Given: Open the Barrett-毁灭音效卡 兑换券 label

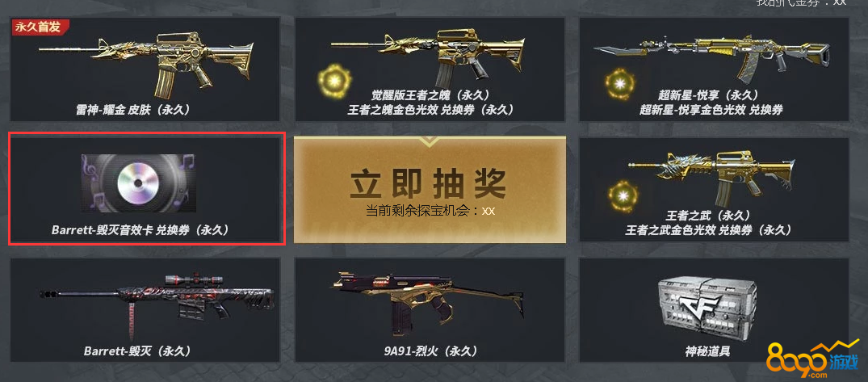Looking at the screenshot, I should pyautogui.click(x=140, y=229).
